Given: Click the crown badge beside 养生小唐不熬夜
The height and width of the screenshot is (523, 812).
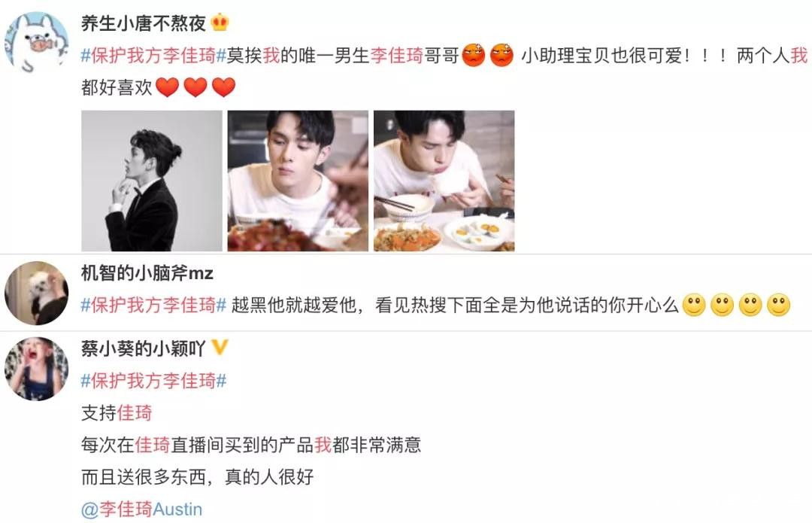Looking at the screenshot, I should [x=220, y=23].
